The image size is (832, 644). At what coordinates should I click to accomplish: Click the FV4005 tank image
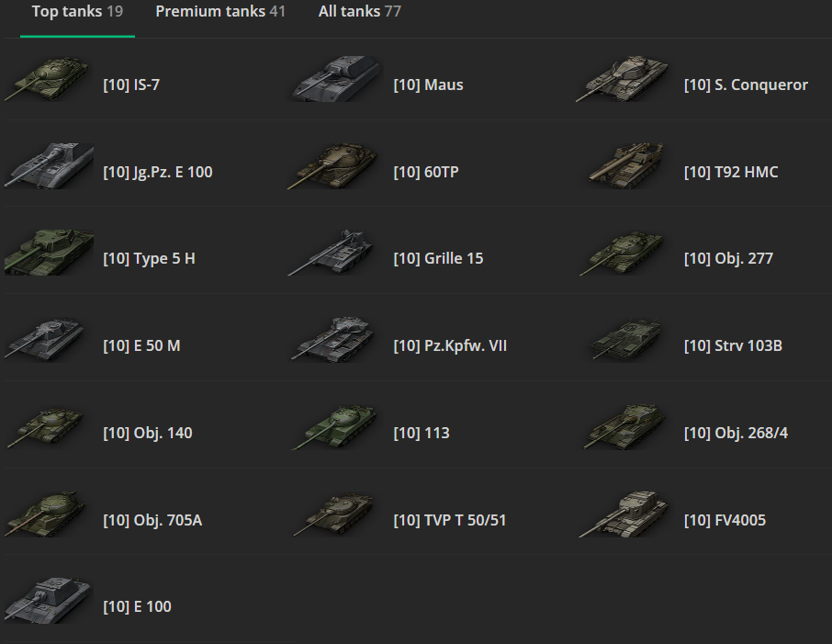(x=624, y=514)
